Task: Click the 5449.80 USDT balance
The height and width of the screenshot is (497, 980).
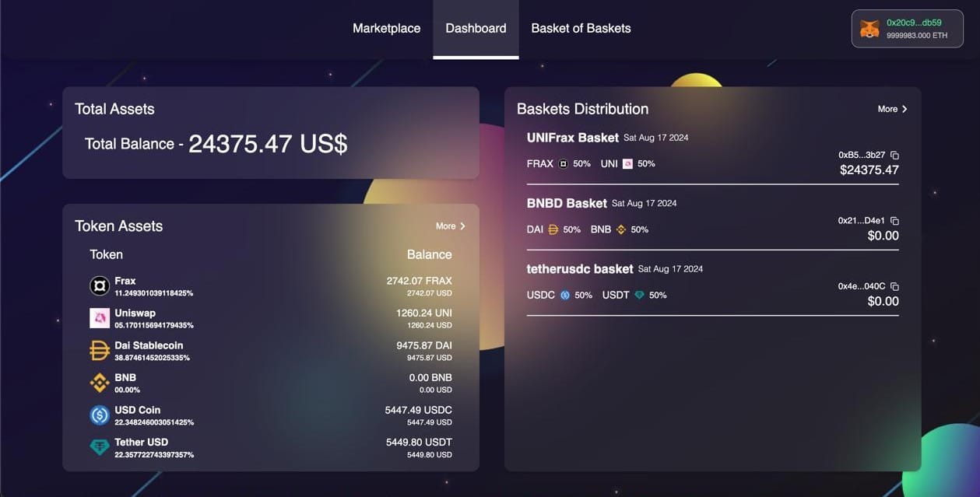Action: point(419,442)
